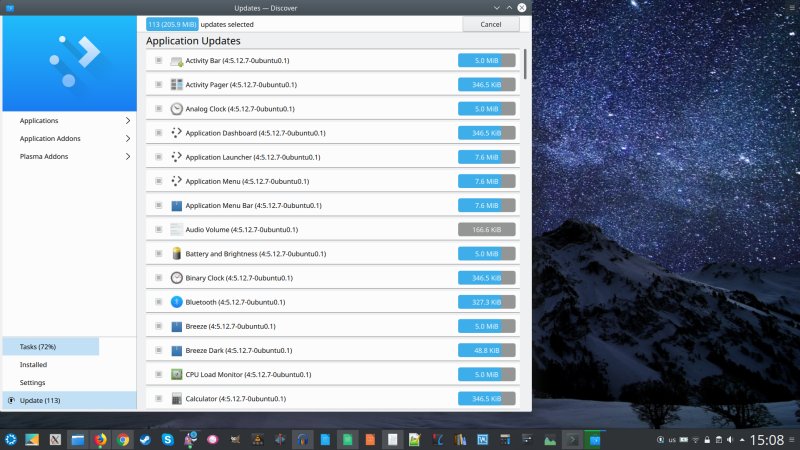Click the Bluetooth 327.3 KiB size label
This screenshot has height=450, width=800.
[x=487, y=302]
